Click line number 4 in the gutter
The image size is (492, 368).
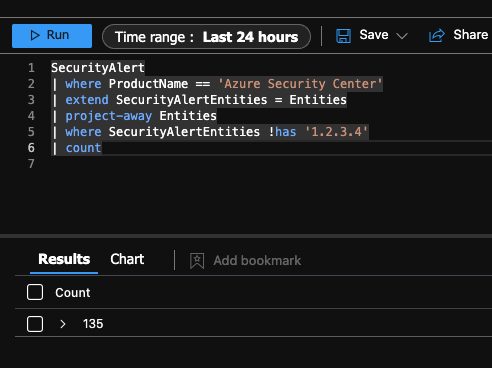(x=31, y=116)
